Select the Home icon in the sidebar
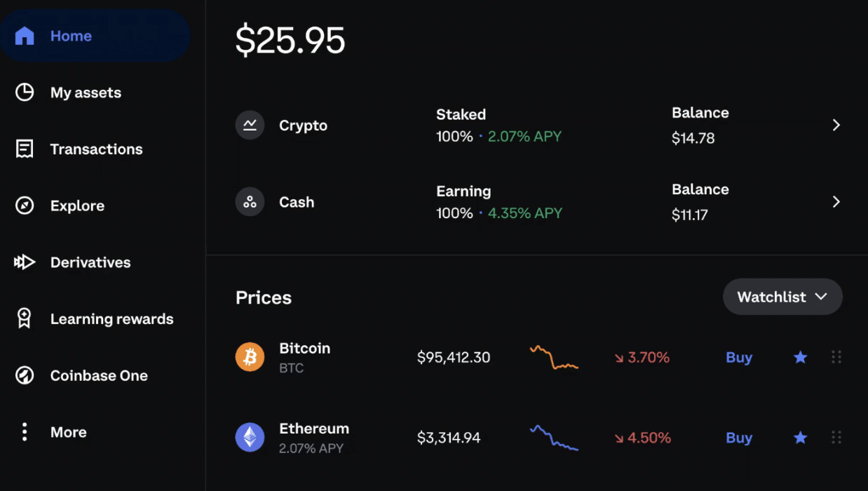The height and width of the screenshot is (491, 868). (25, 35)
